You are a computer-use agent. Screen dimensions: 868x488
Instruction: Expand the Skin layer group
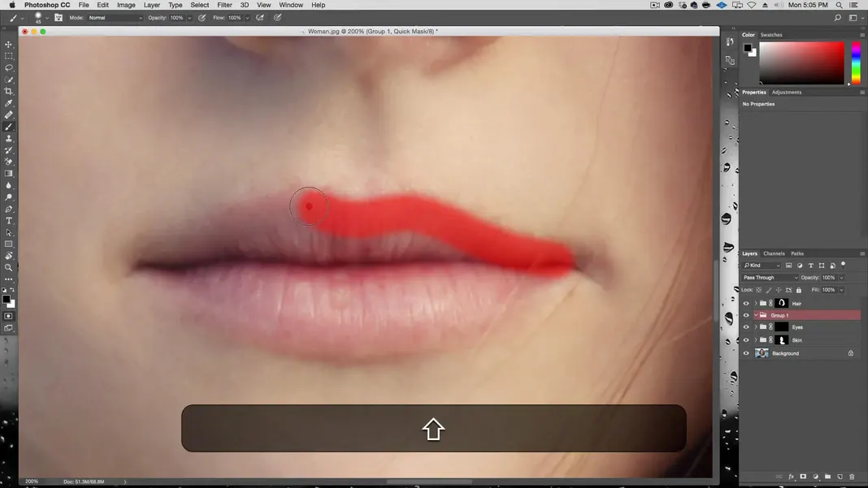click(x=756, y=340)
